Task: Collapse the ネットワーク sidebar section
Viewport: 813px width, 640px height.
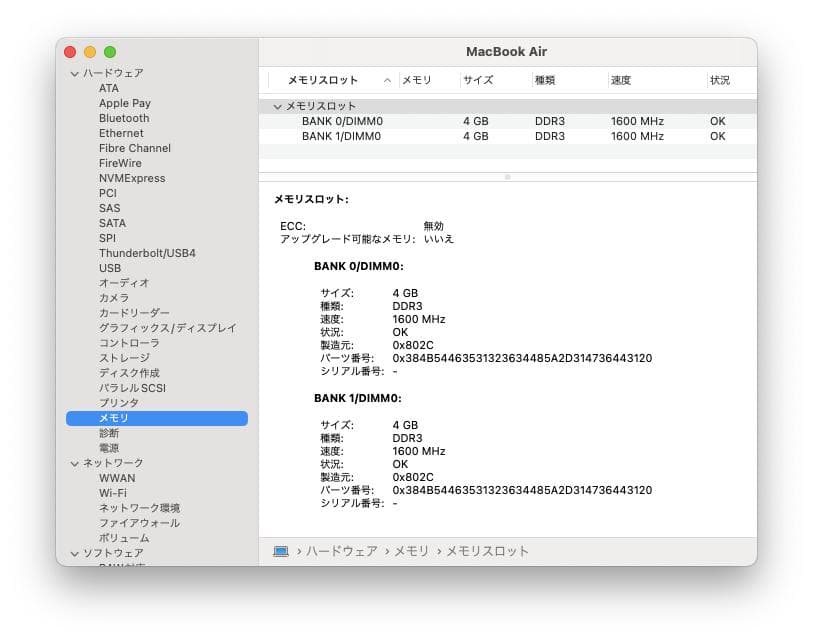Action: coord(75,463)
